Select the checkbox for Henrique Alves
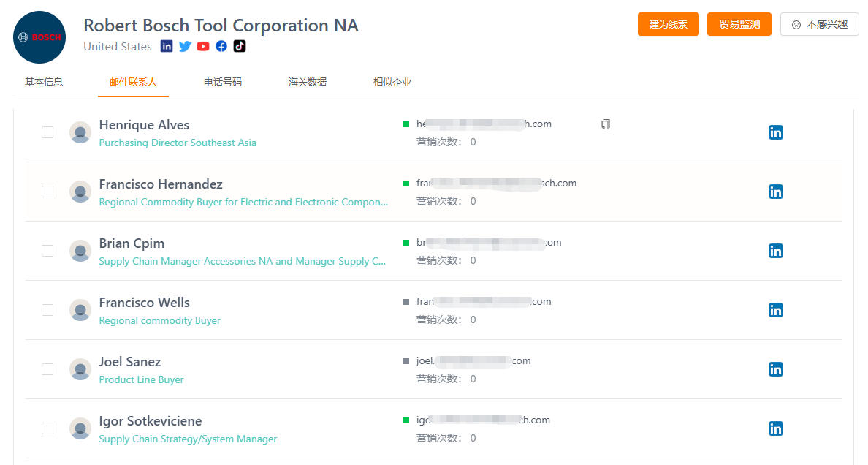The height and width of the screenshot is (465, 868). click(47, 132)
